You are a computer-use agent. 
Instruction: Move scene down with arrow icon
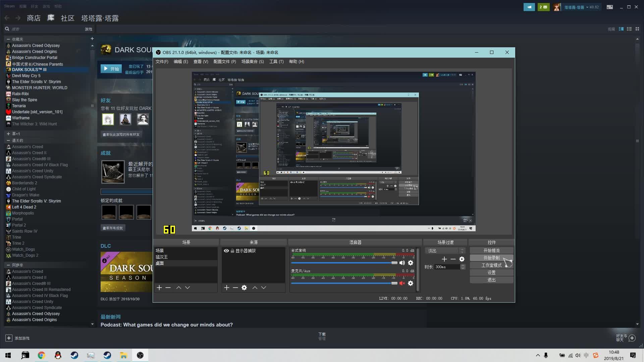(187, 288)
